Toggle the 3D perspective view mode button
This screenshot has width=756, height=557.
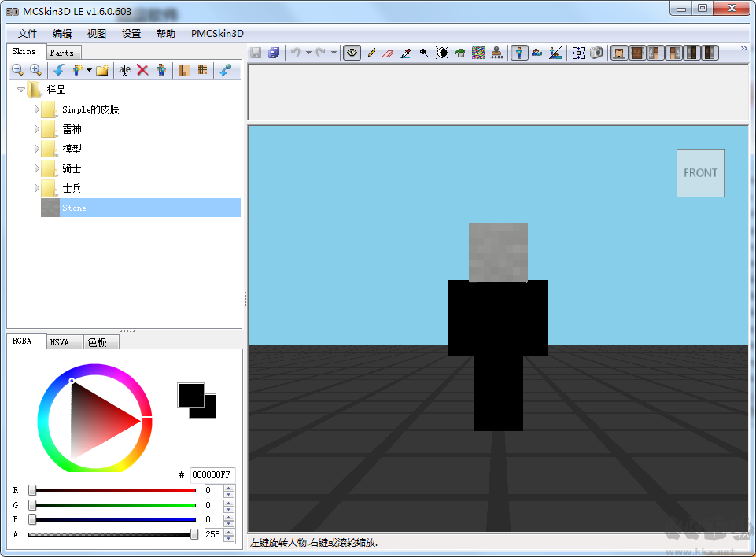[x=519, y=53]
